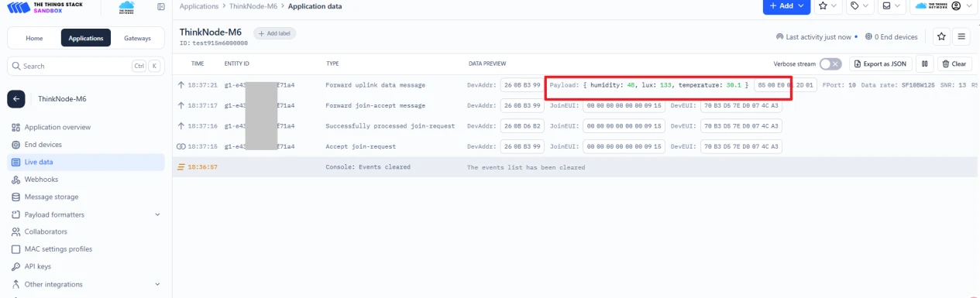Viewport: 980px width, 298px height.
Task: Select the Forward join-accept message row
Action: [x=576, y=105]
